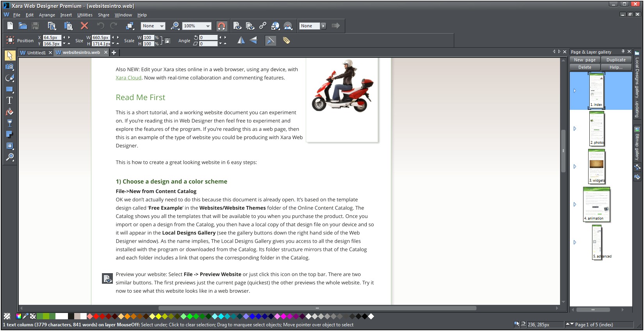Click the zoom magnifier toolbar icon
644x331 pixels.
(175, 26)
